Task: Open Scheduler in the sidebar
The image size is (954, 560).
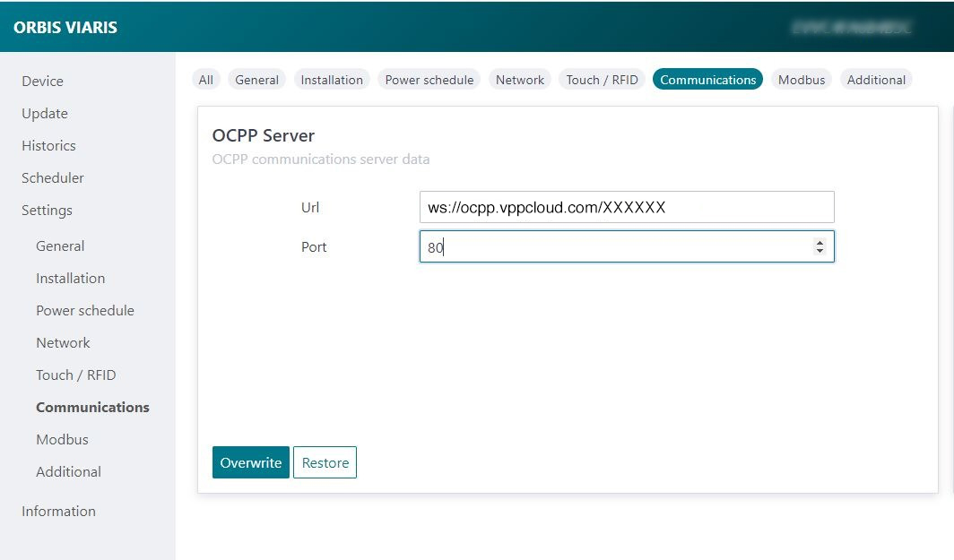Action: [53, 177]
